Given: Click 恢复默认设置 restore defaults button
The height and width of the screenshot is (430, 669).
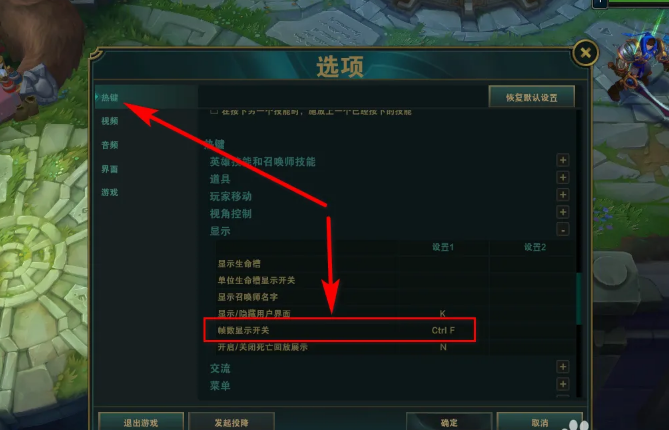Looking at the screenshot, I should click(532, 97).
